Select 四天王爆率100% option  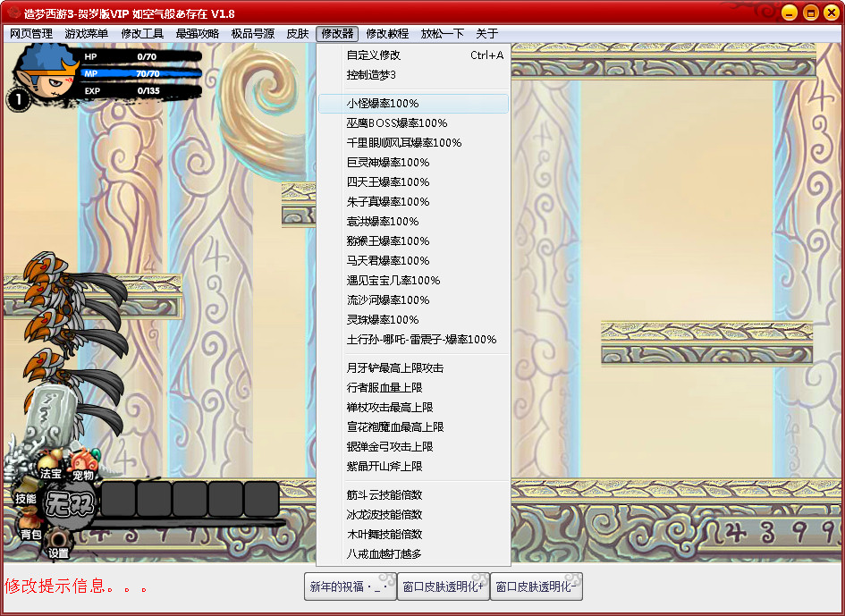pyautogui.click(x=413, y=182)
